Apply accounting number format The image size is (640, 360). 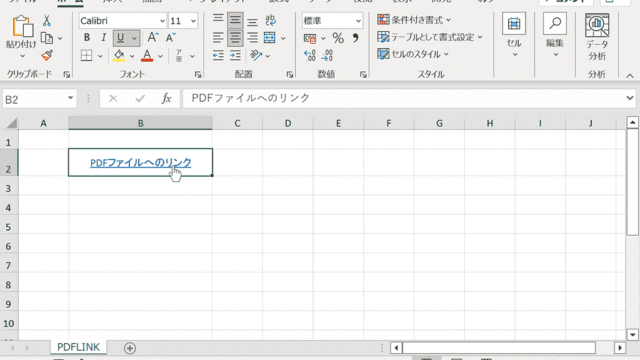click(x=310, y=38)
